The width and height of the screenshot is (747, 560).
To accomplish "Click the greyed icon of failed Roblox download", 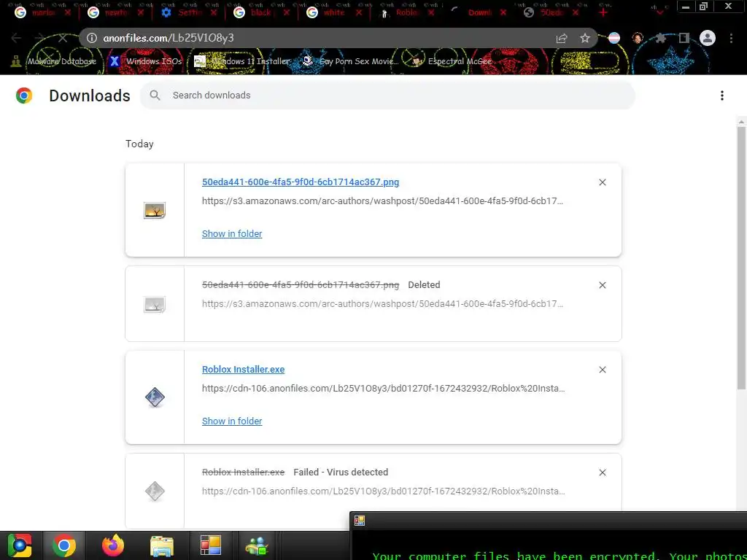I will (155, 491).
